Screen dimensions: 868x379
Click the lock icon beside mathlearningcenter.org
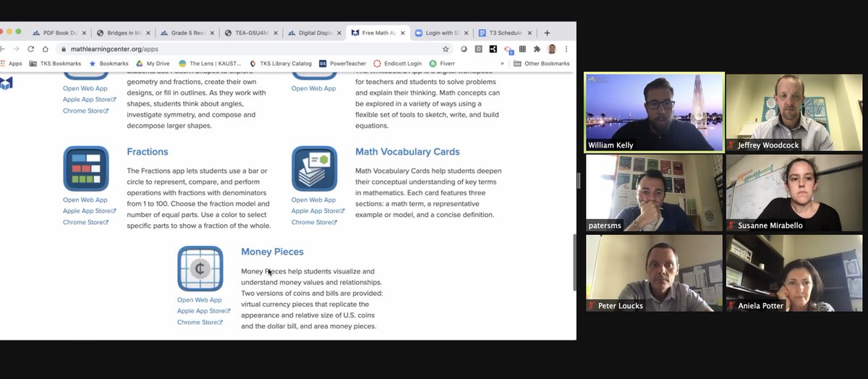tap(64, 49)
